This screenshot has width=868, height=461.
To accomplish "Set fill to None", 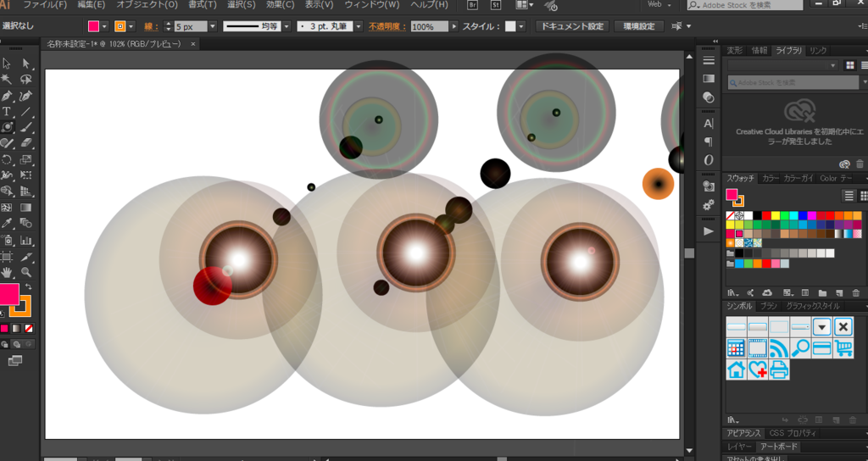I will click(29, 328).
